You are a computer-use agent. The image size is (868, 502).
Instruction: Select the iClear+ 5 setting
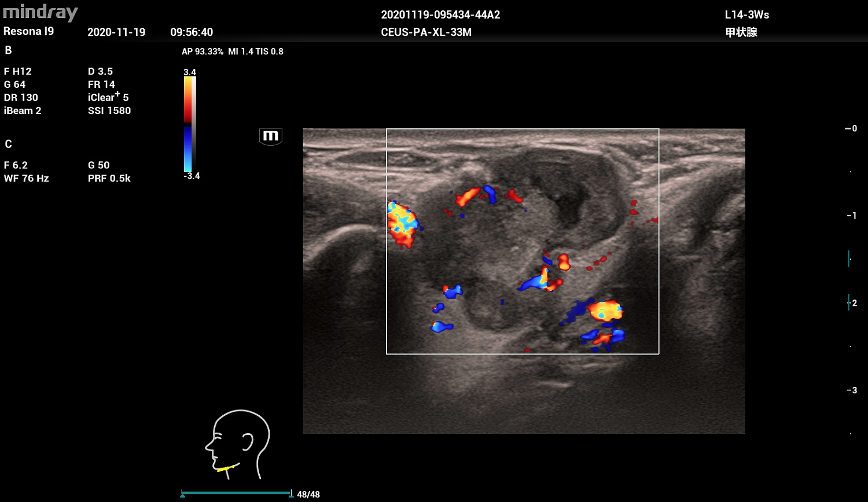108,97
